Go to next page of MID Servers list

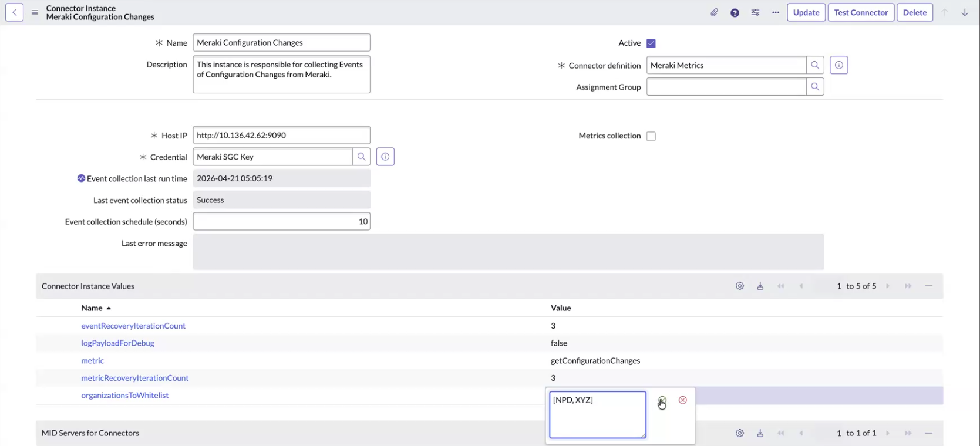pyautogui.click(x=888, y=433)
